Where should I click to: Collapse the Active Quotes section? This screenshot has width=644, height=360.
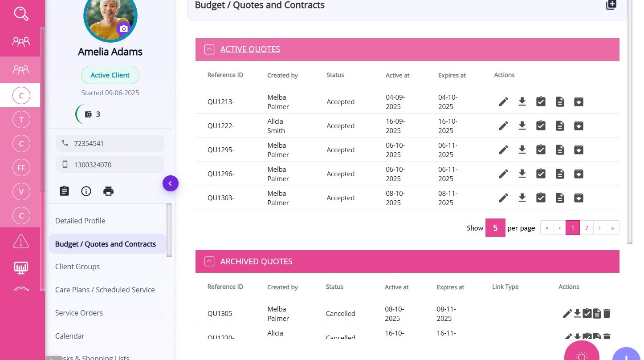pyautogui.click(x=209, y=49)
